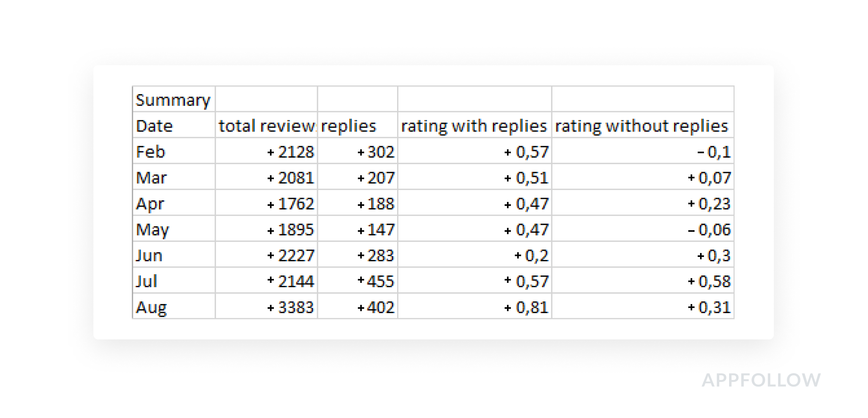The width and height of the screenshot is (868, 418).
Task: Select May rating without replies −0,06
Action: [x=709, y=230]
